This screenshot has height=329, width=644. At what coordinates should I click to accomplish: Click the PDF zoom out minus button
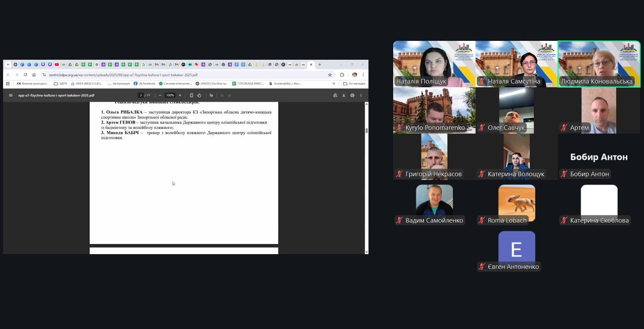(160, 95)
